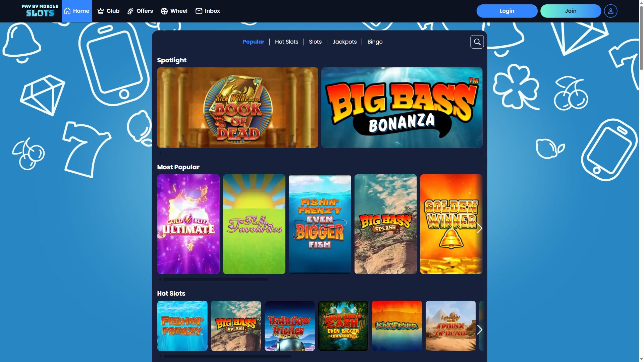Open Gold Blitz Ultimate game
Screen dimensions: 644x362
[189, 224]
